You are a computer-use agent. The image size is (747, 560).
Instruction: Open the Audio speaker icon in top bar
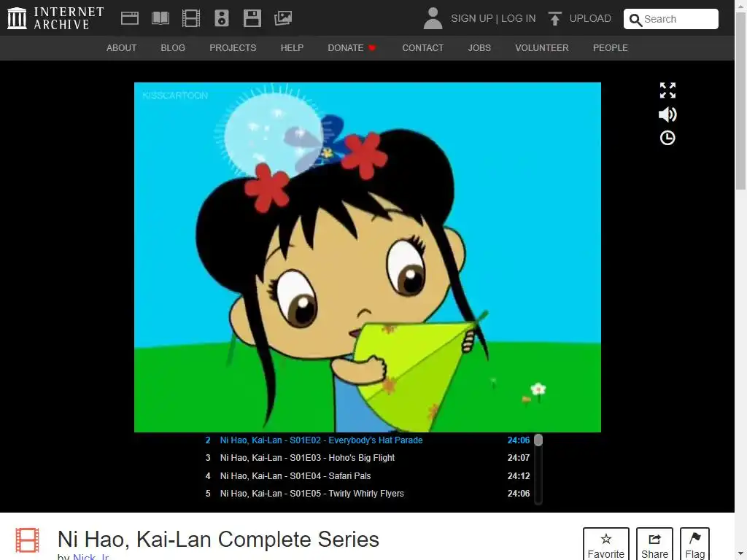[222, 18]
